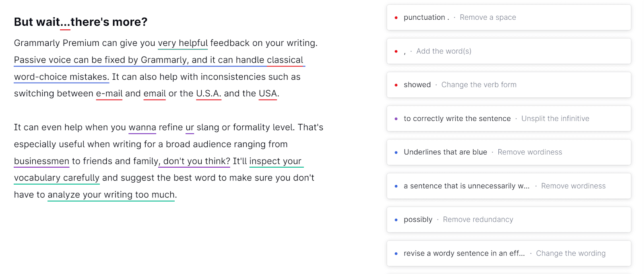Expand the 'showed Change the verb form' card

coord(508,85)
